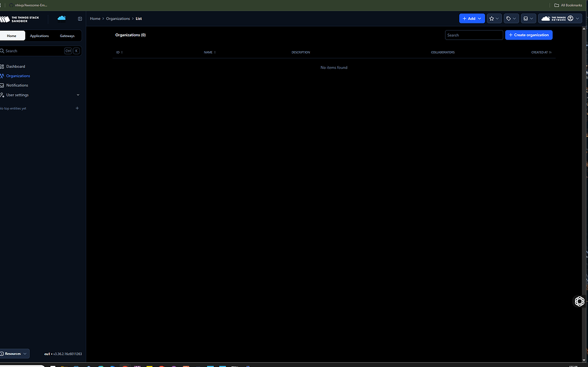The image size is (588, 367).
Task: Add a top entity with plus icon
Action: 77,108
